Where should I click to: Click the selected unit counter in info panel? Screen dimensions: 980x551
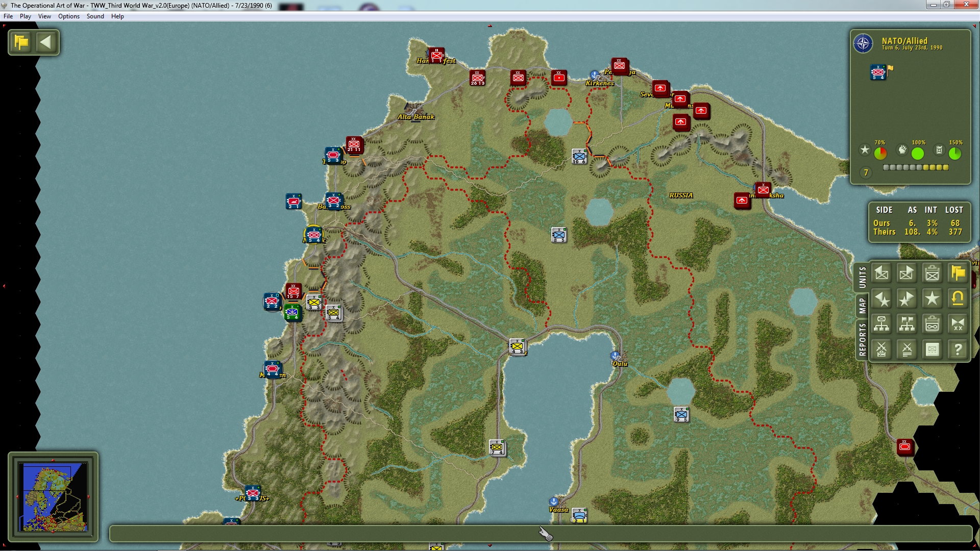coord(878,72)
